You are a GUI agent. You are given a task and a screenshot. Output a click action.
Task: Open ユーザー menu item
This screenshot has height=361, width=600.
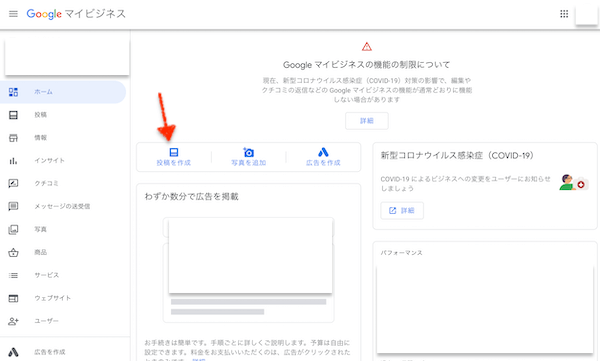click(x=63, y=321)
